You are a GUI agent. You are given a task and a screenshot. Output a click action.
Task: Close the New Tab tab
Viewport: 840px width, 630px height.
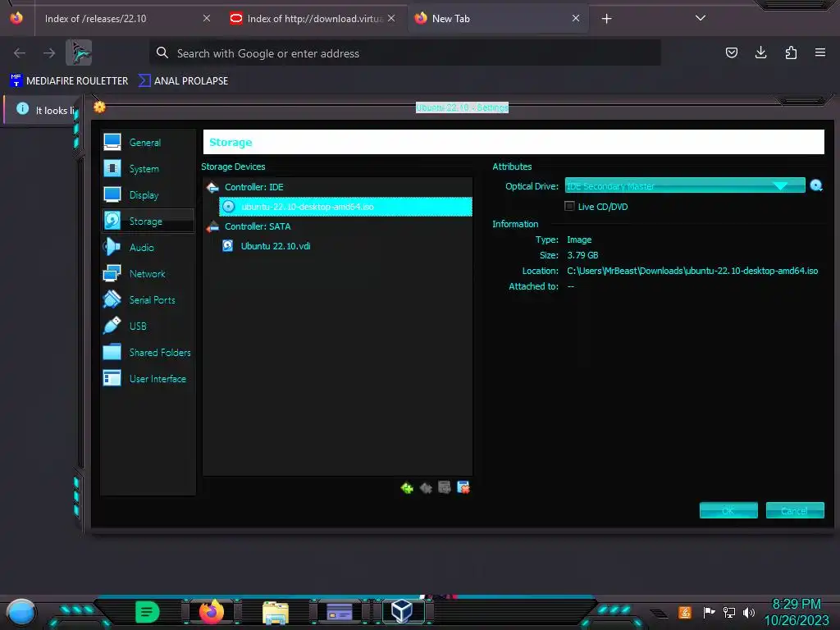click(x=576, y=18)
